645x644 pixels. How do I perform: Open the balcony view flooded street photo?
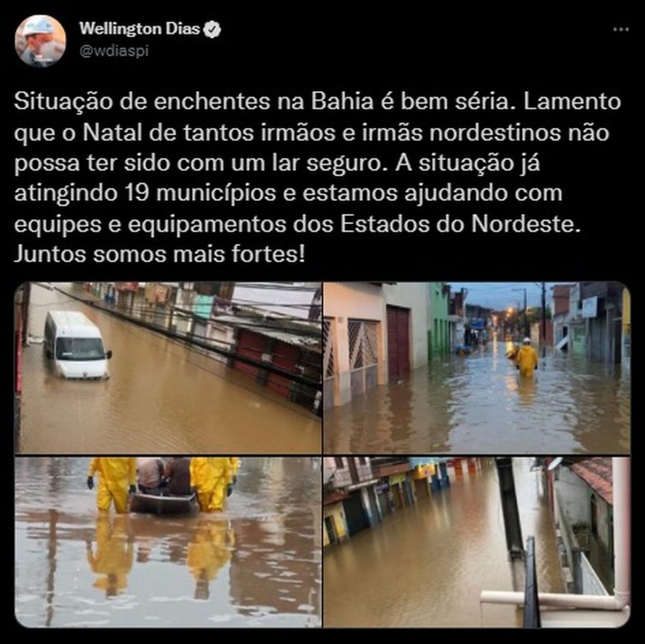[x=477, y=542]
